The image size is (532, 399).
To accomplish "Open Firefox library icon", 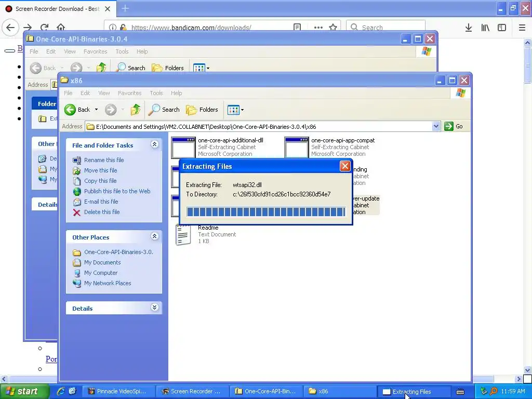I will (x=485, y=28).
